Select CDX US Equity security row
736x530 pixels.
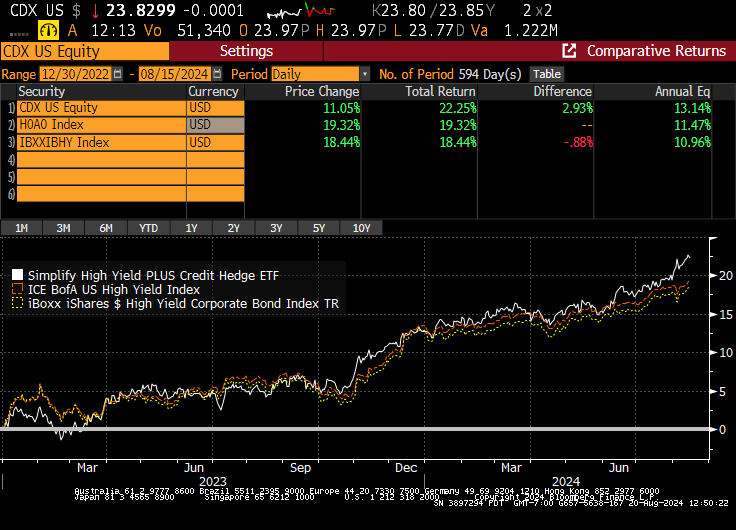coord(101,108)
